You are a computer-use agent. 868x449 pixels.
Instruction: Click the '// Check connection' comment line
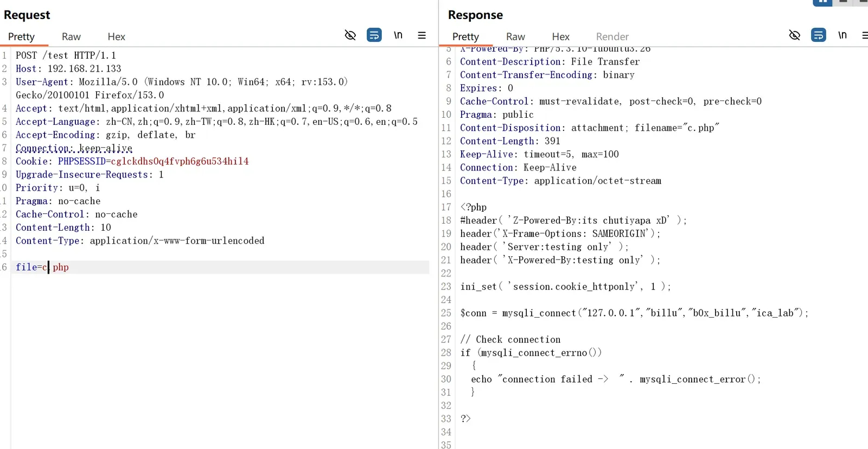pos(510,340)
